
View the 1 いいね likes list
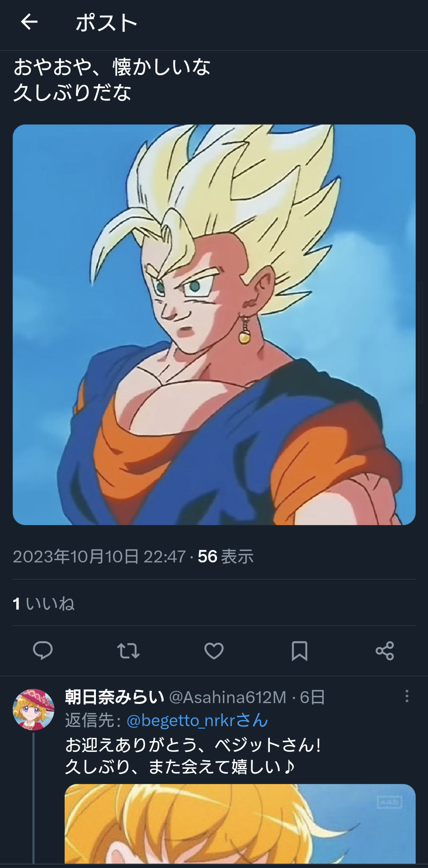[44, 604]
